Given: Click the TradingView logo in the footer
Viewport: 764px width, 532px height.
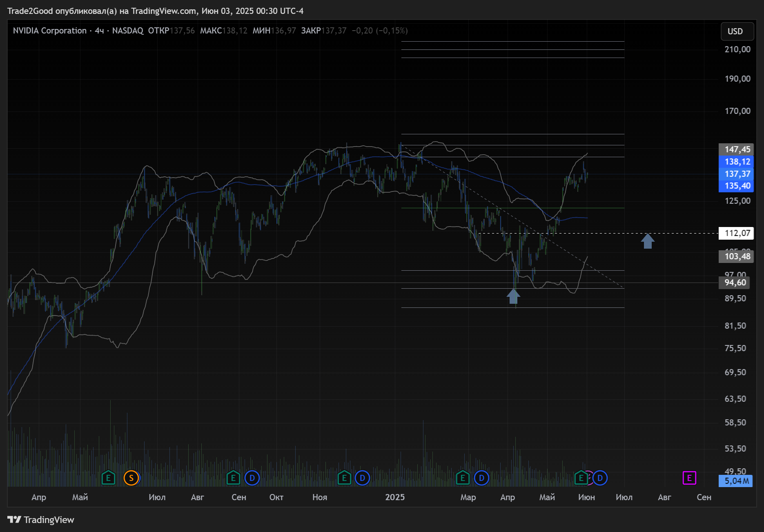Looking at the screenshot, I should 41,520.
